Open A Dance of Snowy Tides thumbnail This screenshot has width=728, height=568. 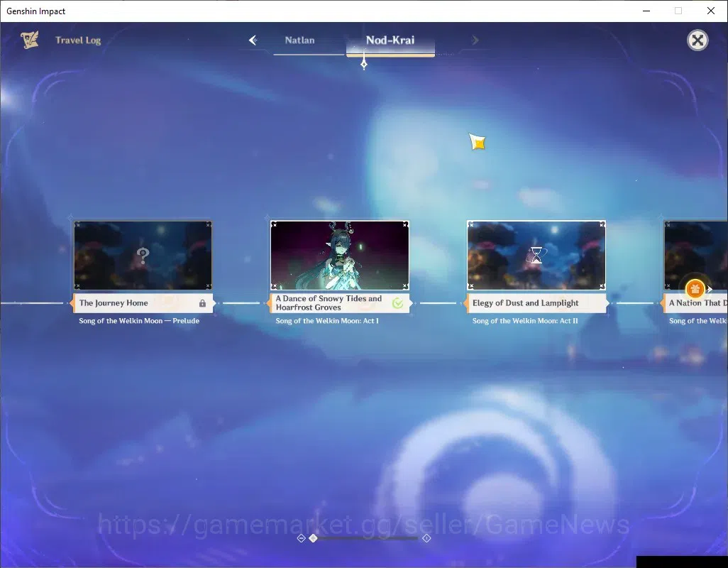click(340, 255)
